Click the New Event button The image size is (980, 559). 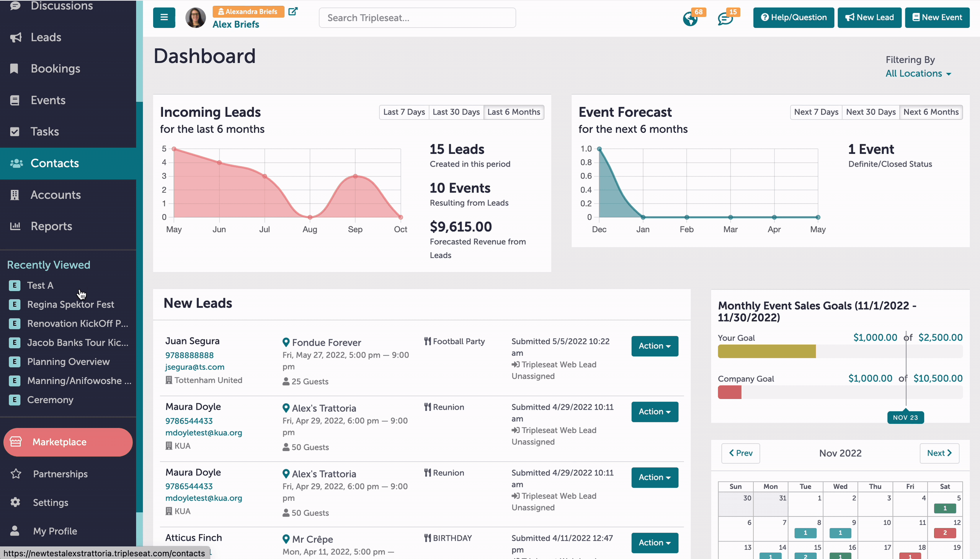[937, 17]
